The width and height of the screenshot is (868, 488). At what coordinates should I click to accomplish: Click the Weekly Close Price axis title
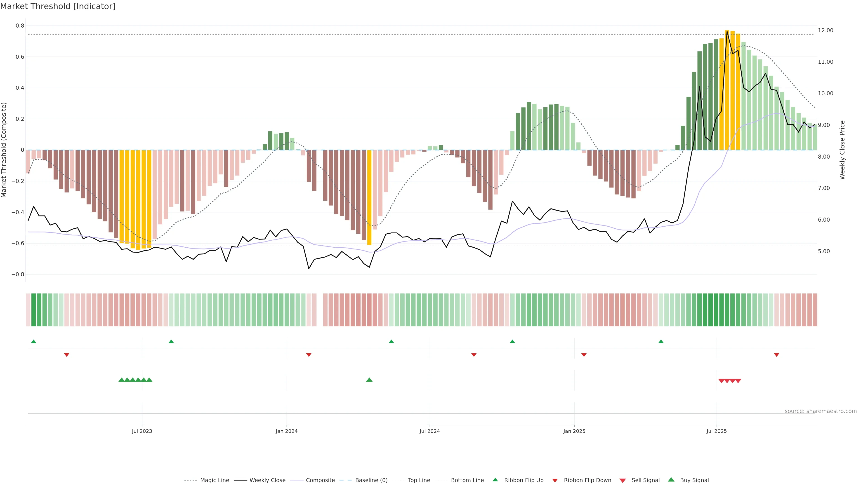(842, 150)
